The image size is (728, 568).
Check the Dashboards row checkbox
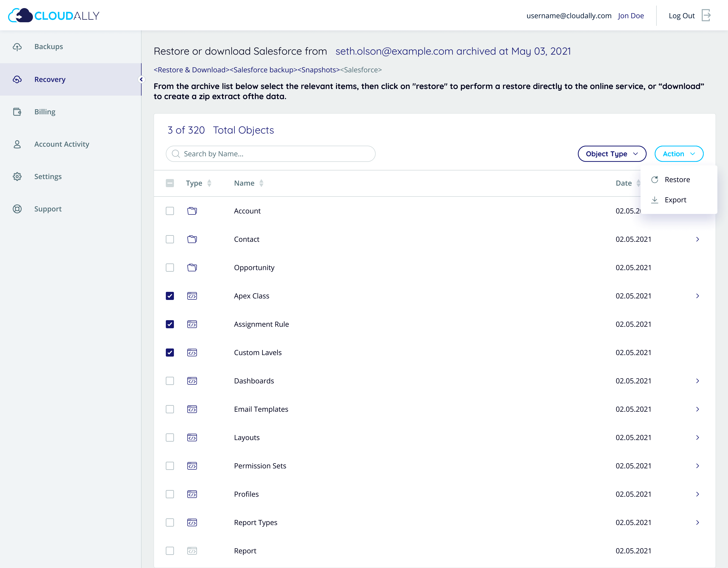(x=170, y=381)
